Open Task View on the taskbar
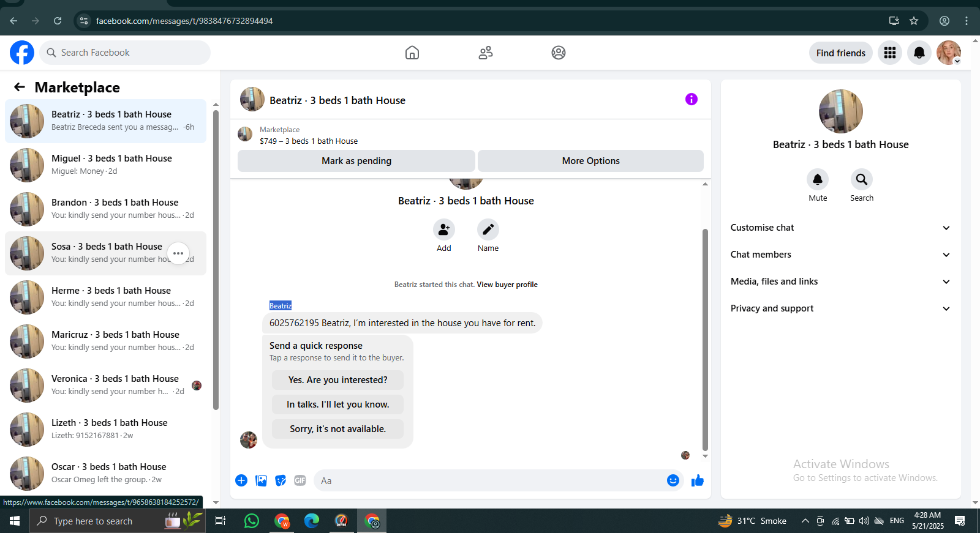980x533 pixels. (221, 521)
